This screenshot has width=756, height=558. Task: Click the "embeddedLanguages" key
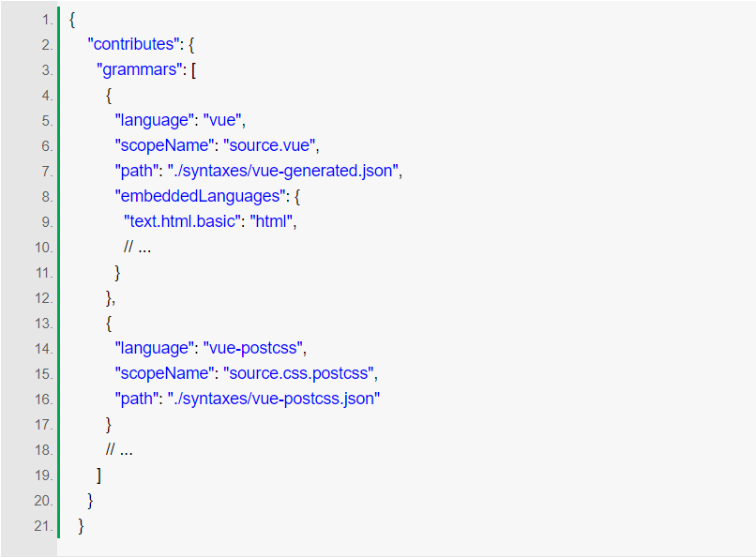[200, 197]
